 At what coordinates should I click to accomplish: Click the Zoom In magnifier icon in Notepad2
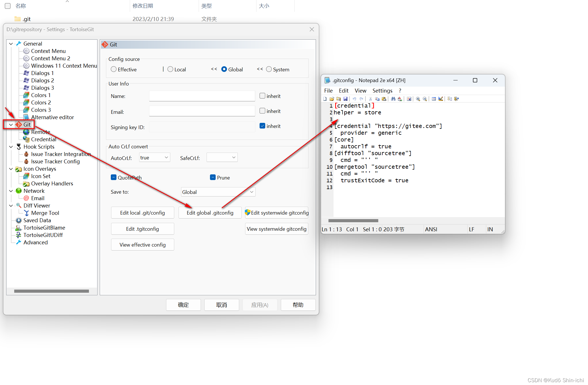tap(418, 99)
